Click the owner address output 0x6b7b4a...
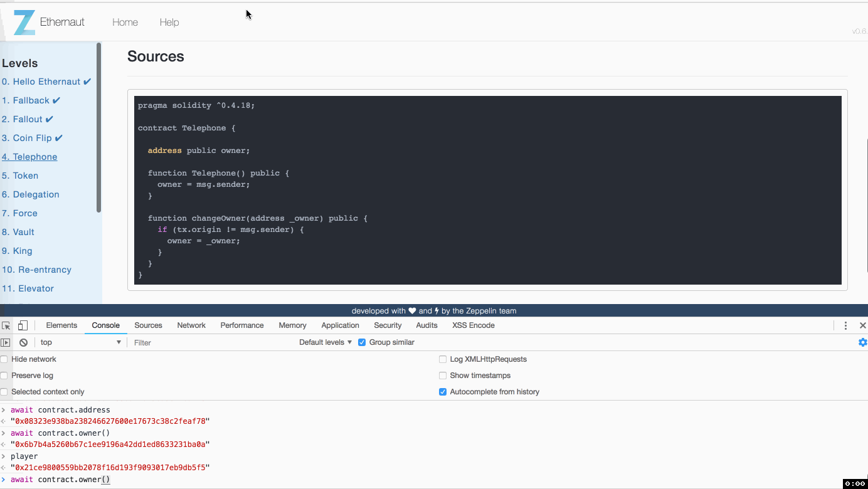Screen dimensions: 868x489 (110, 444)
